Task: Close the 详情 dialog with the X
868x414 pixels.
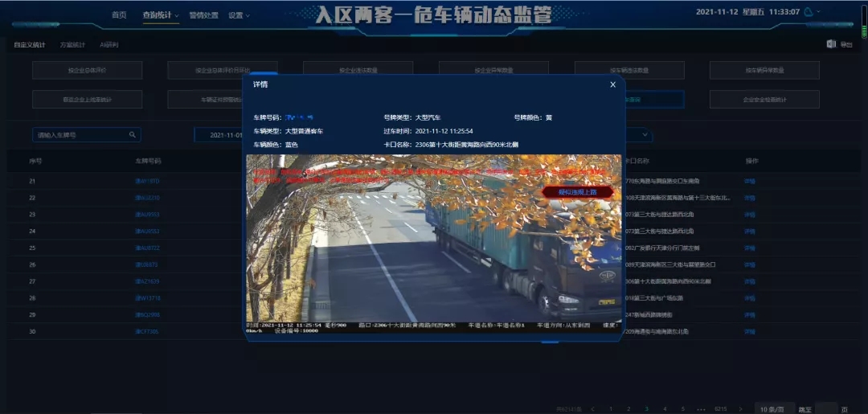Action: pos(612,84)
